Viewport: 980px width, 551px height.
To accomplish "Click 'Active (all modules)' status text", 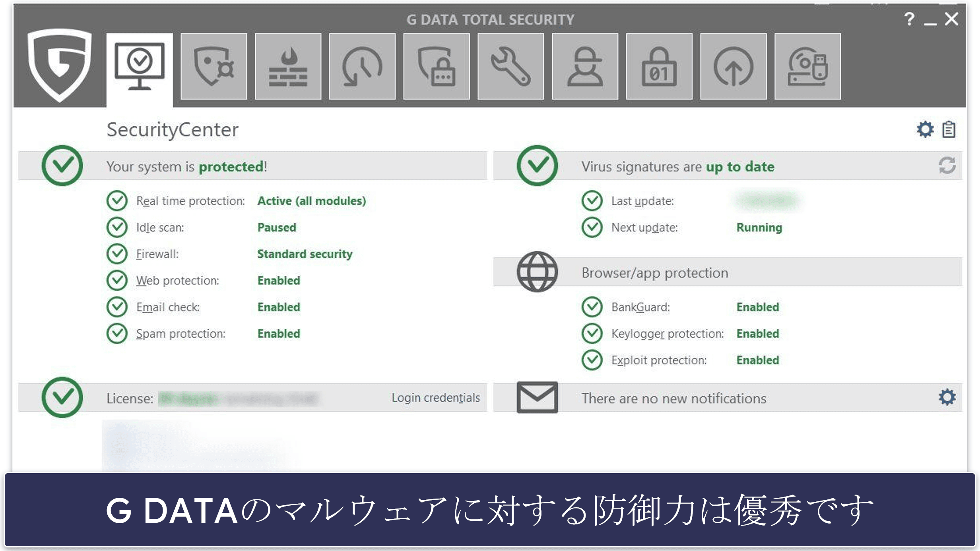I will tap(312, 201).
